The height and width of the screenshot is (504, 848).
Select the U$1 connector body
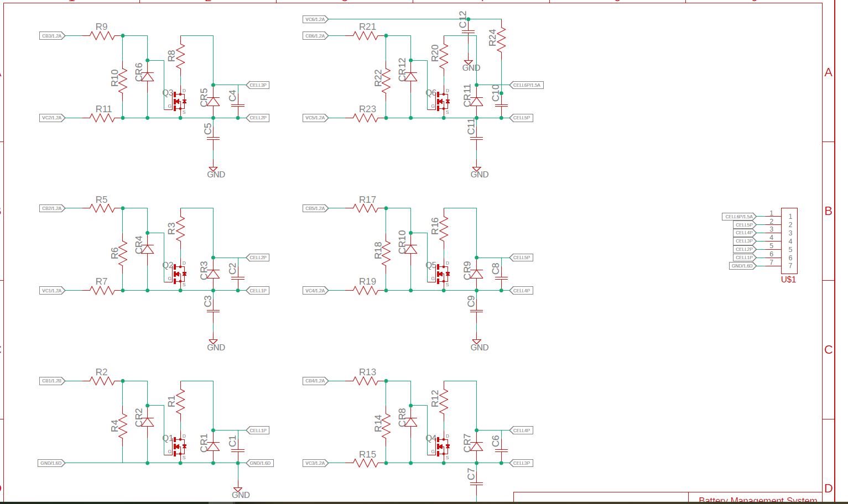(789, 240)
